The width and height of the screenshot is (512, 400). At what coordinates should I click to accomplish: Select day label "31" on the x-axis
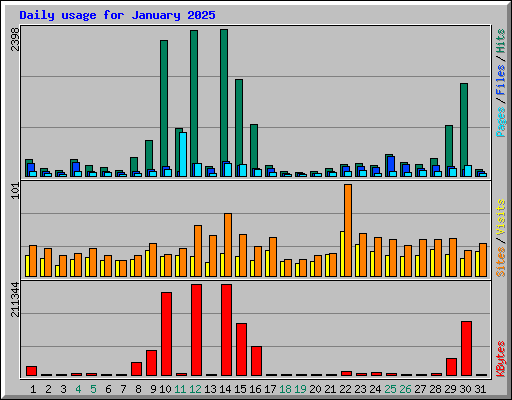(480, 389)
